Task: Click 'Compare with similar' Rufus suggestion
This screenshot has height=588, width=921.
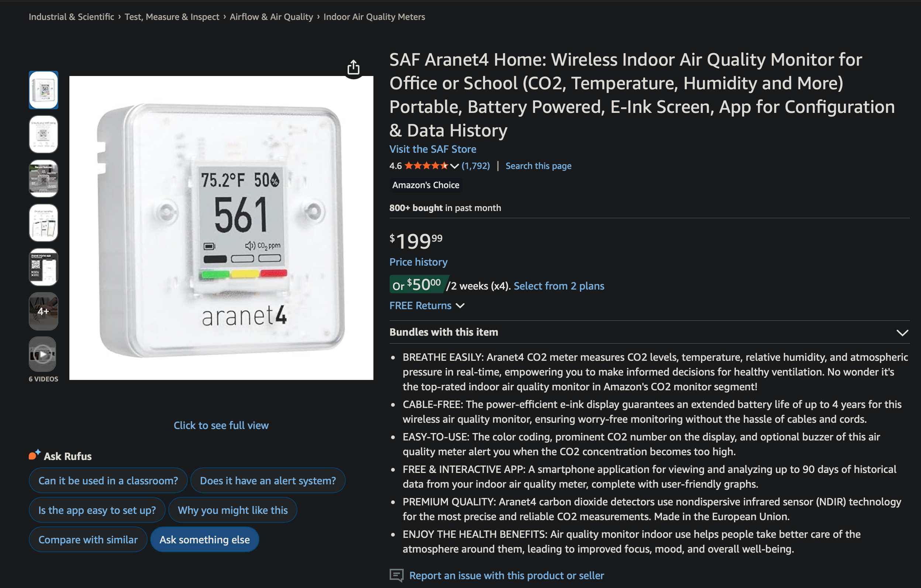Action: click(88, 539)
